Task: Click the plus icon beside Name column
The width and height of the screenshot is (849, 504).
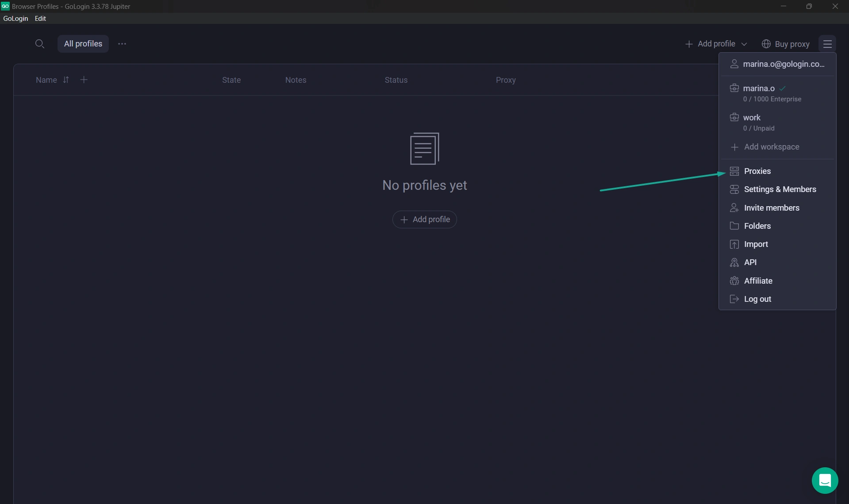Action: coord(84,80)
